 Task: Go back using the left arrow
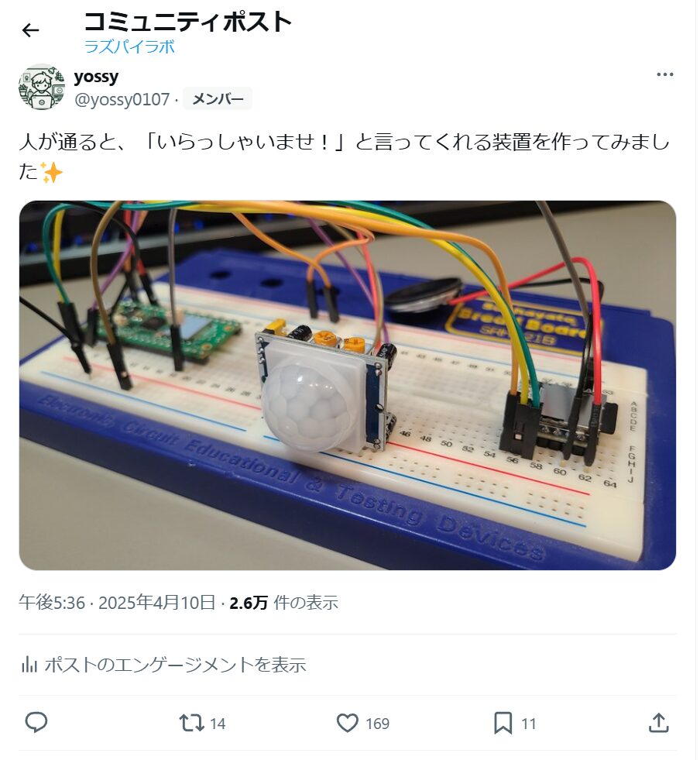tap(30, 30)
